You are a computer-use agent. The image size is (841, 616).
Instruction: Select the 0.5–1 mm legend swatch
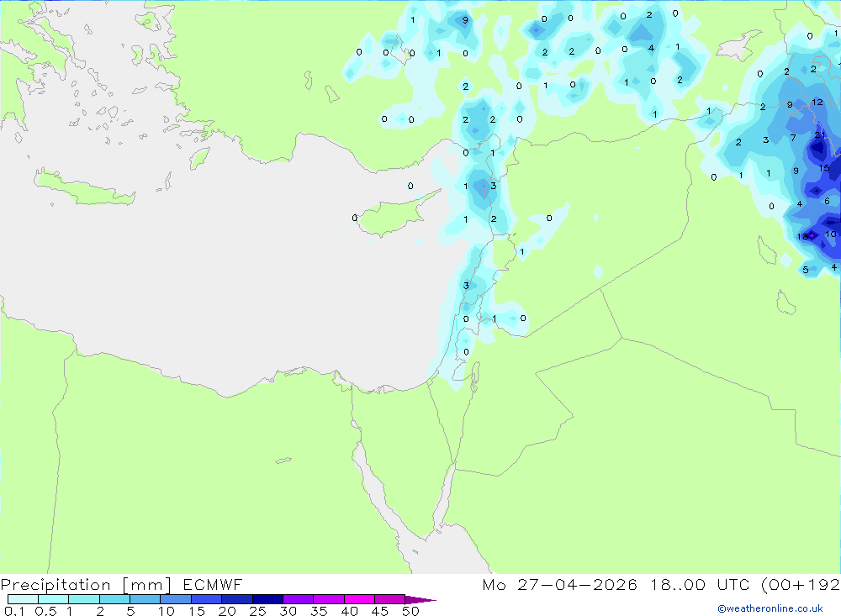tap(54, 599)
